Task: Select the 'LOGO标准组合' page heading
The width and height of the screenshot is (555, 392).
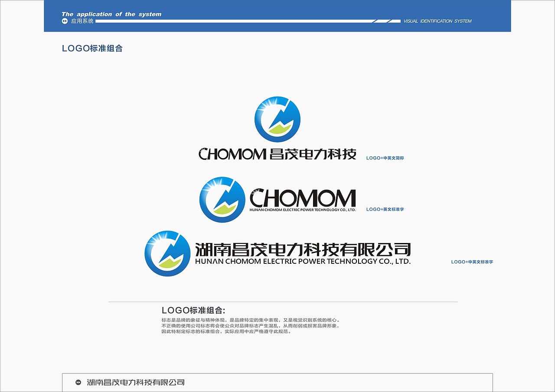Action: (x=92, y=49)
